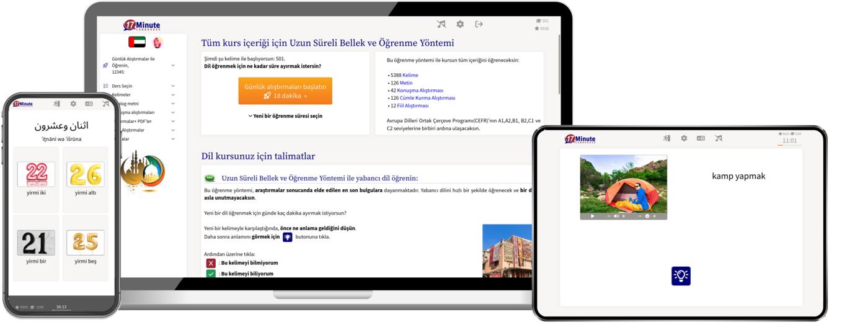Open the settings gear on the tablet header
This screenshot has width=868, height=330.
[684, 138]
